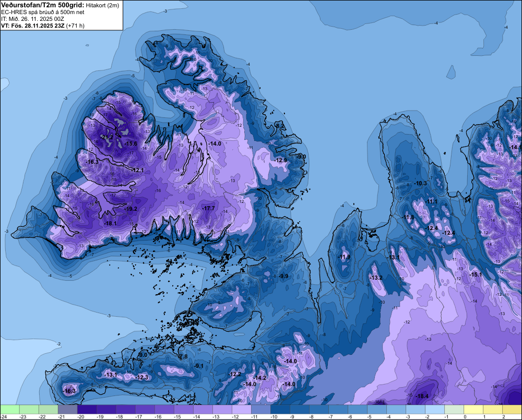The width and height of the screenshot is (522, 420).
Task: Click the map temperature value -11.8
Action: pos(408,218)
